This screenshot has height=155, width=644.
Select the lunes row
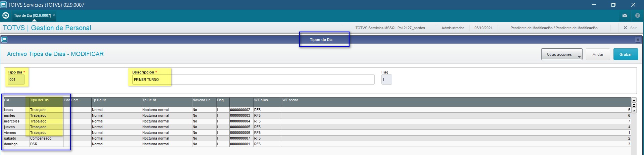317,110
